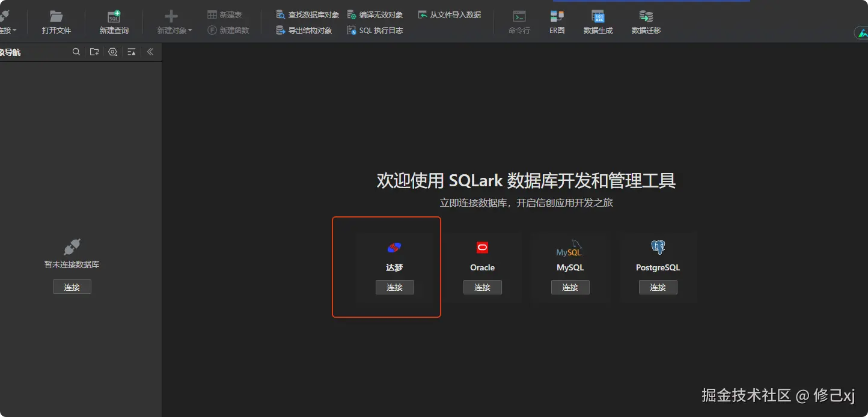Screen dimensions: 868x417
Task: Open 查找数据库对象 to search database objects
Action: [x=307, y=13]
